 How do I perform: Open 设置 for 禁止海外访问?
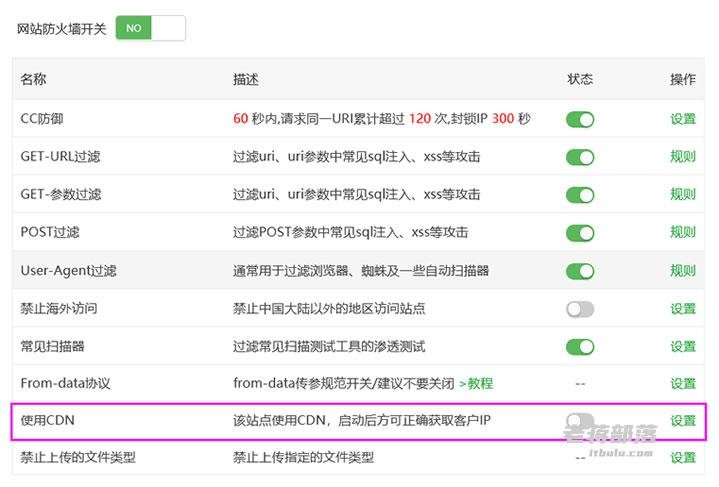coord(683,309)
